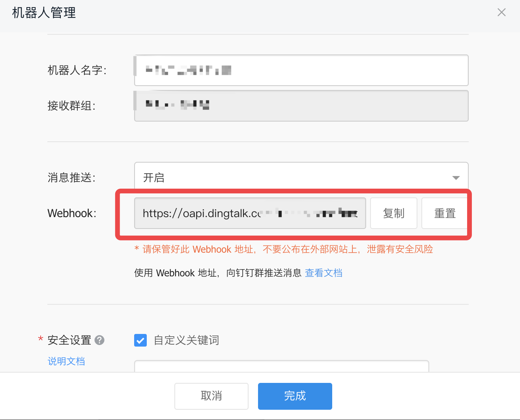Open the 消息推送 dropdown

point(301,177)
